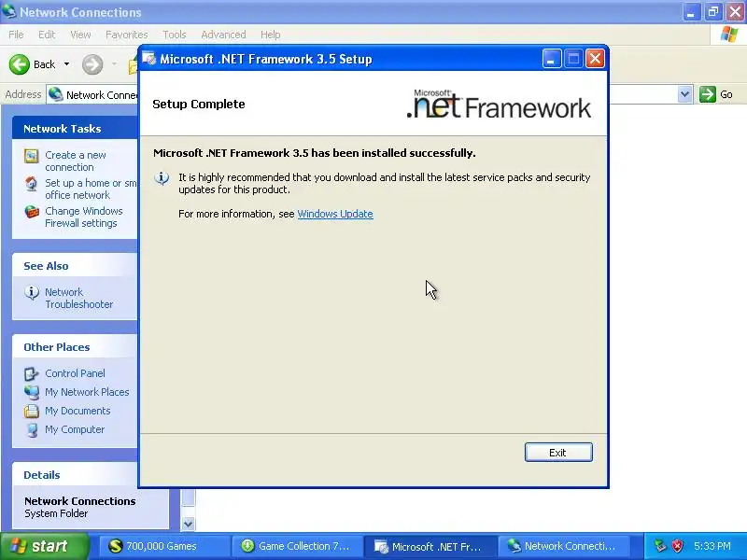Click the grey Forward arrow icon
The image size is (747, 560).
[x=92, y=64]
